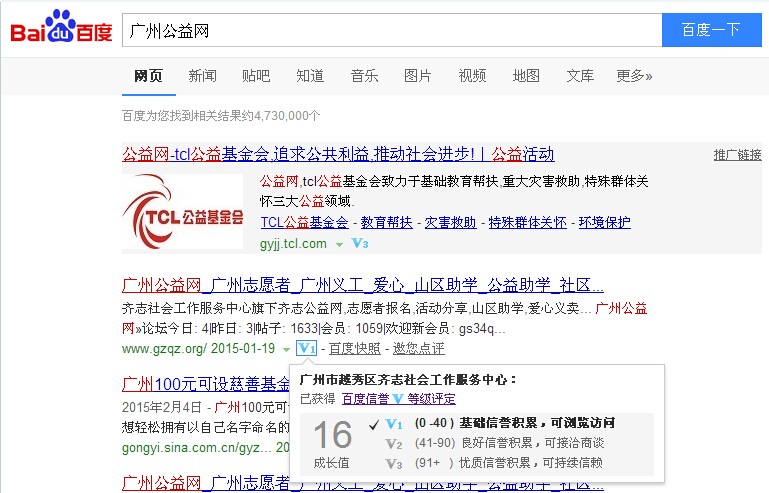Open the 视频 tab
769x493 pixels.
(472, 76)
